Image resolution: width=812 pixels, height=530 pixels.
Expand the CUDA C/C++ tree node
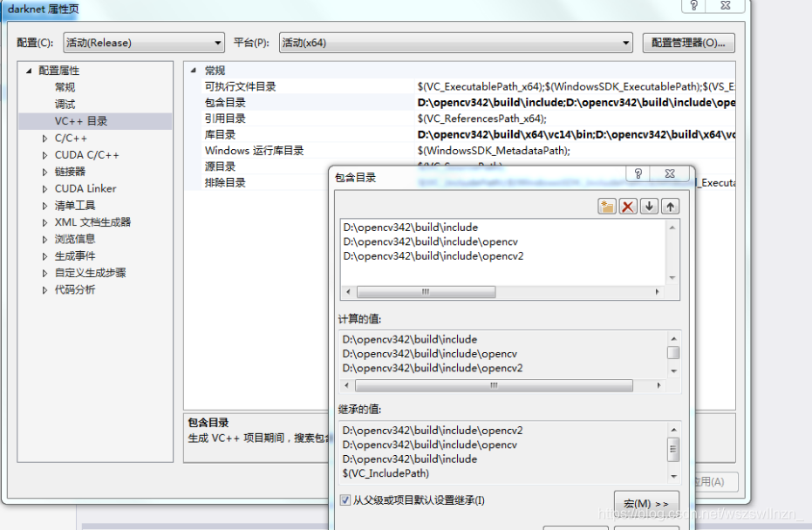point(45,155)
